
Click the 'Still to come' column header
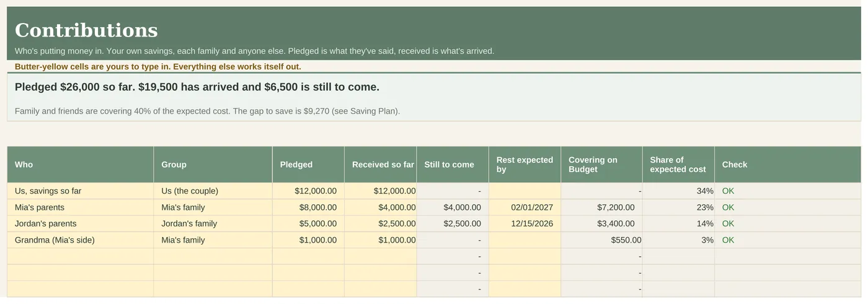point(453,164)
